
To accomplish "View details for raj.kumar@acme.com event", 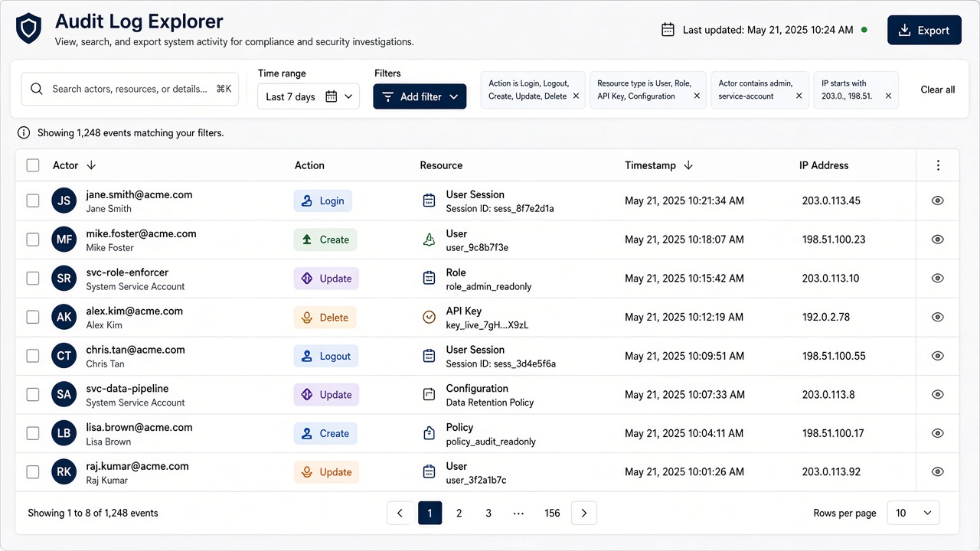I will [x=937, y=472].
